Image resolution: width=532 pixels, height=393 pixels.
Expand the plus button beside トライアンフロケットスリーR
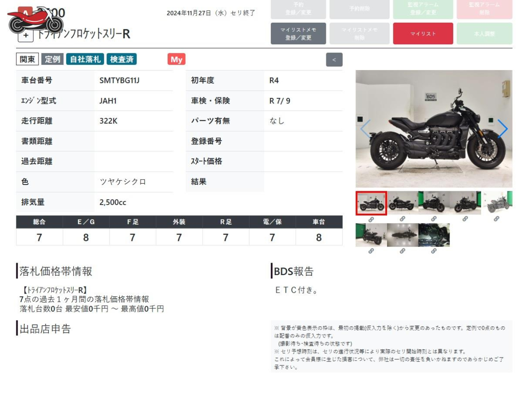26,35
